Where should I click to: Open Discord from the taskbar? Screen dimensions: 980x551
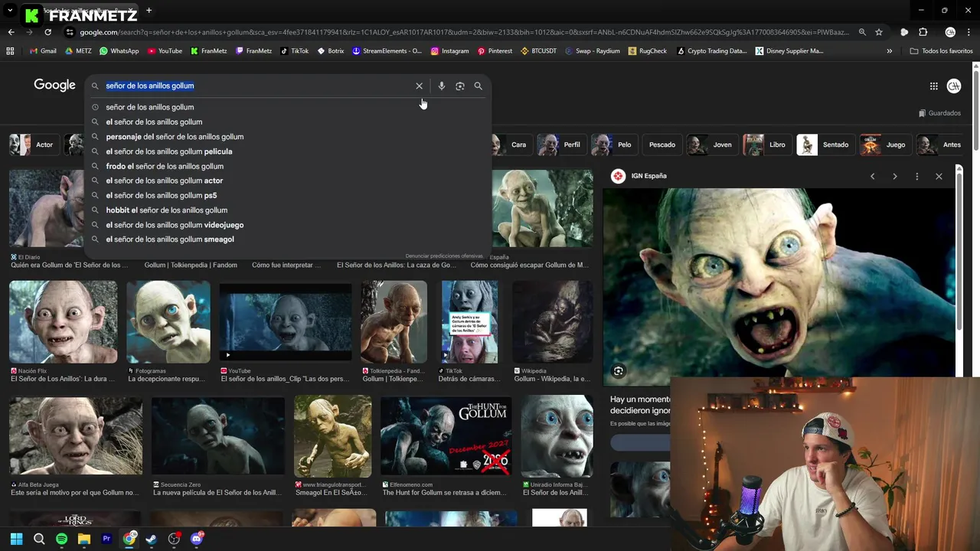[x=197, y=539]
